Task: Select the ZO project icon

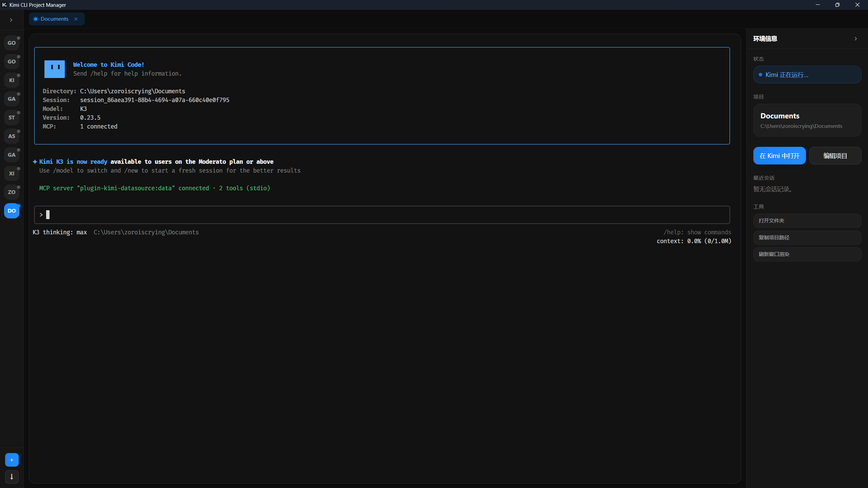Action: point(12,192)
